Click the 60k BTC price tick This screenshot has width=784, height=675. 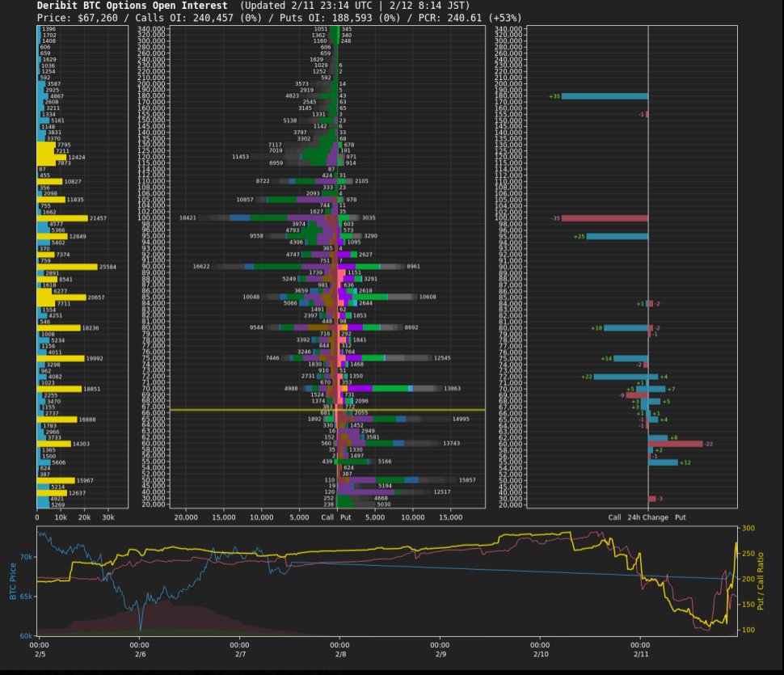click(26, 636)
